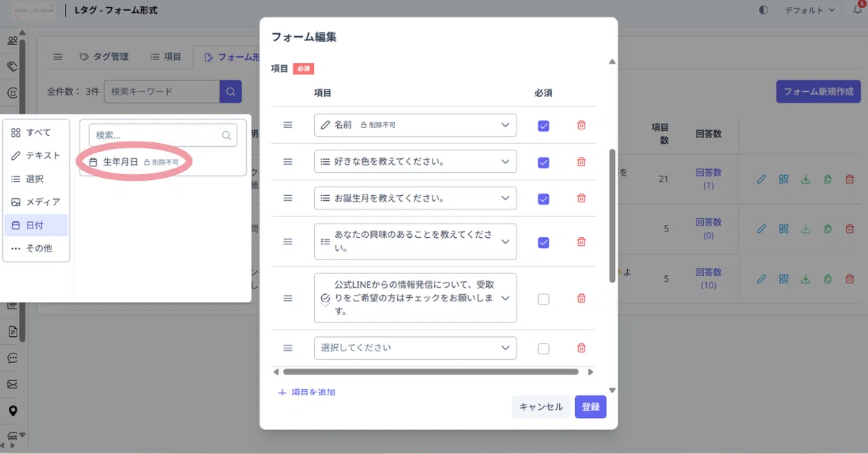Select メディア category filter
The height and width of the screenshot is (454, 868).
click(x=36, y=202)
